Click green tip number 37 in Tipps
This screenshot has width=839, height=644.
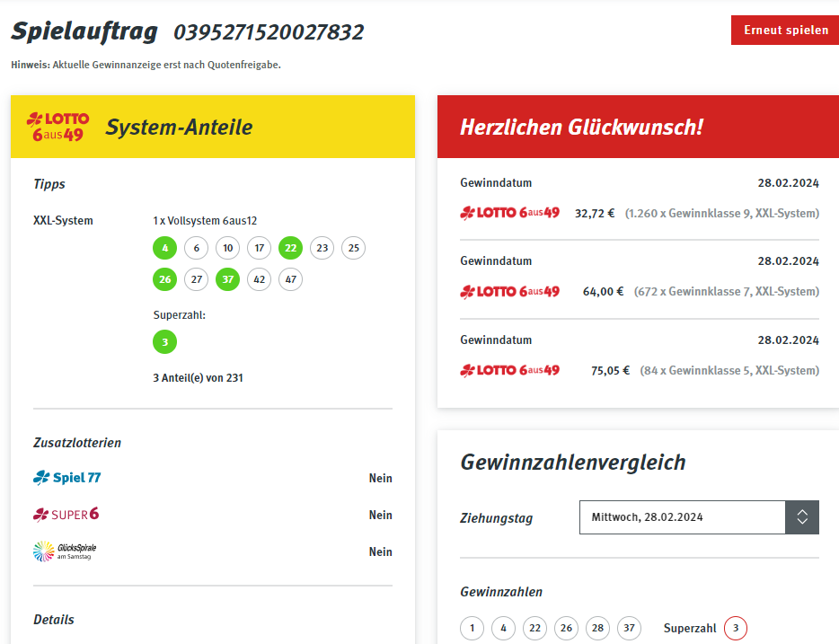tap(228, 279)
